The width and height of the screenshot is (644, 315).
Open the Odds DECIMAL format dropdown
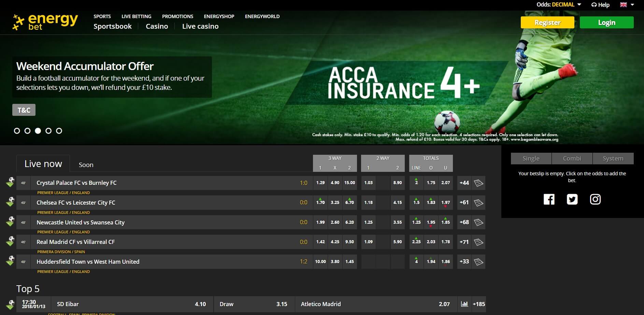point(559,5)
